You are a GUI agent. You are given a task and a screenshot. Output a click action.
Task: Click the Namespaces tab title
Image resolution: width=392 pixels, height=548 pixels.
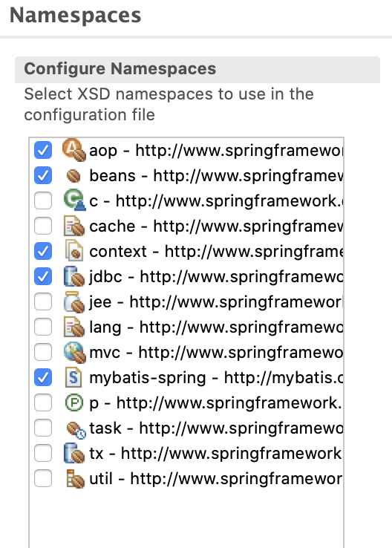tap(75, 16)
